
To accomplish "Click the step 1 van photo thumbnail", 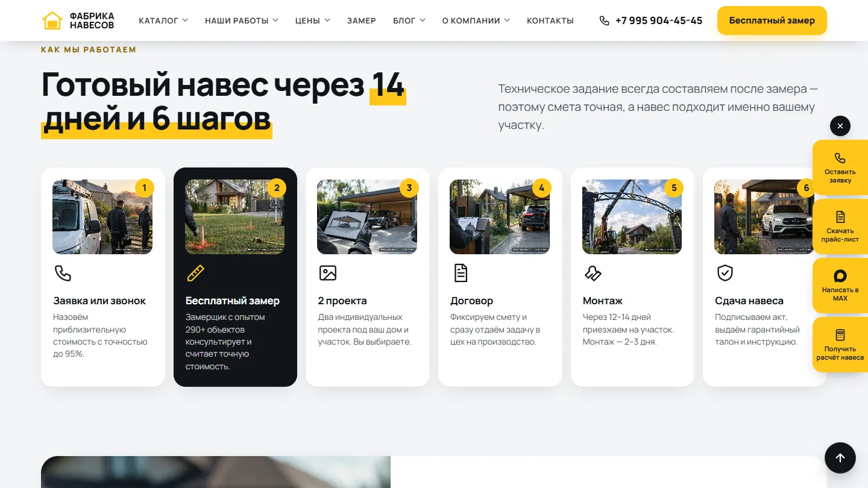I will click(x=102, y=217).
